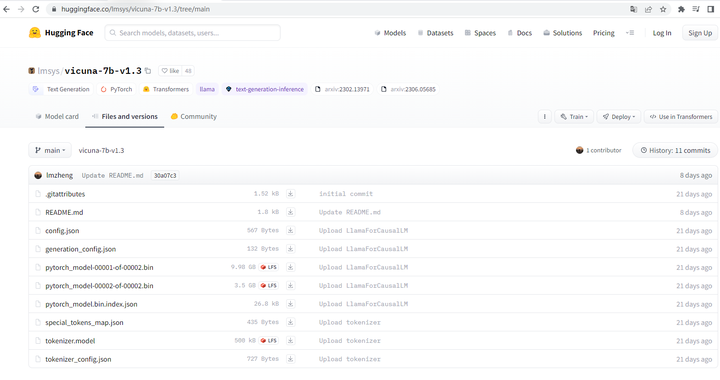Screen dimensions: 720x380
Task: Copy model name with the copy icon
Action: coord(148,71)
